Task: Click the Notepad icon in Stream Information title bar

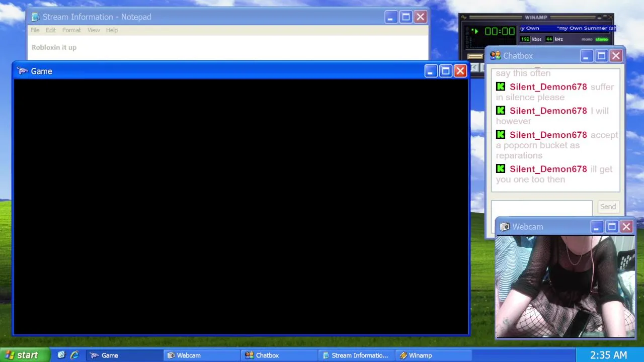Action: click(x=35, y=17)
